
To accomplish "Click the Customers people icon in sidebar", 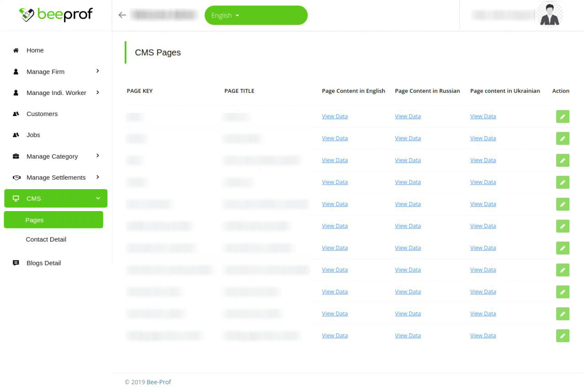I will [16, 114].
